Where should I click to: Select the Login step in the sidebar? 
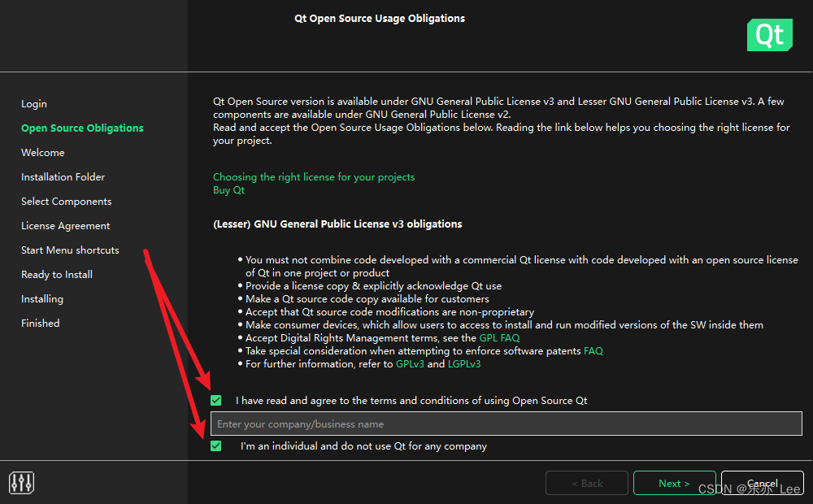pyautogui.click(x=33, y=104)
